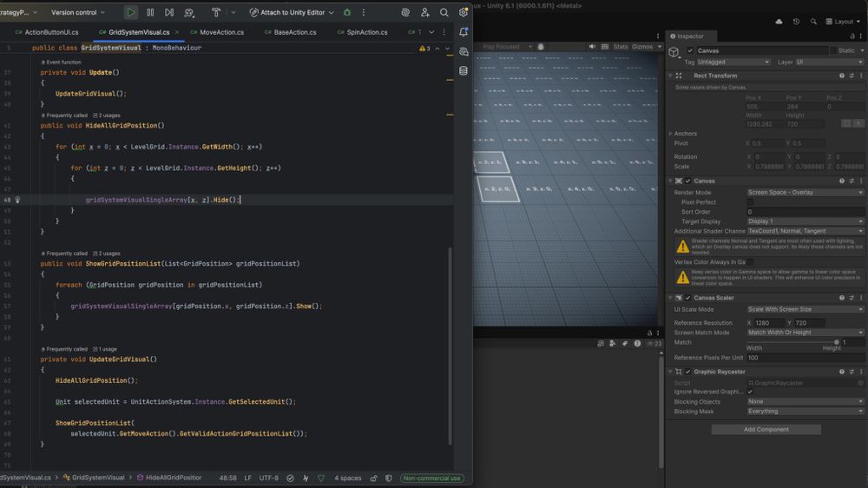The width and height of the screenshot is (868, 488).
Task: Toggle the Canvas GameObject active checkbox
Action: [691, 51]
